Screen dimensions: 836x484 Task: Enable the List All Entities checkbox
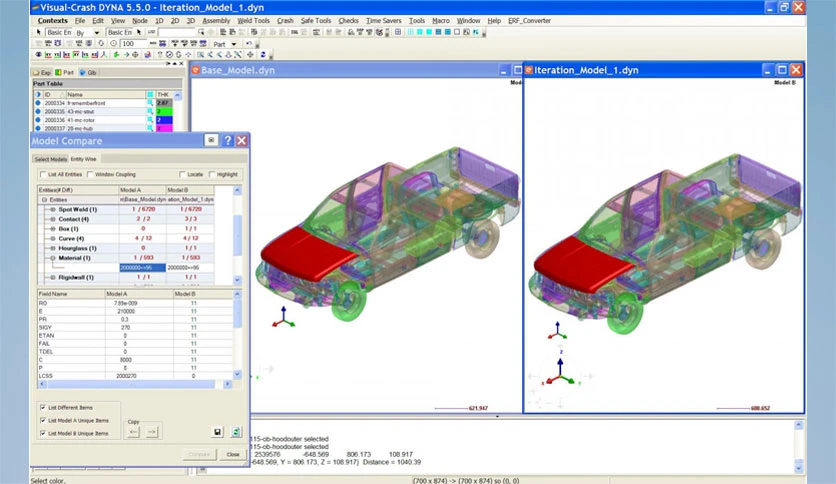tap(43, 174)
